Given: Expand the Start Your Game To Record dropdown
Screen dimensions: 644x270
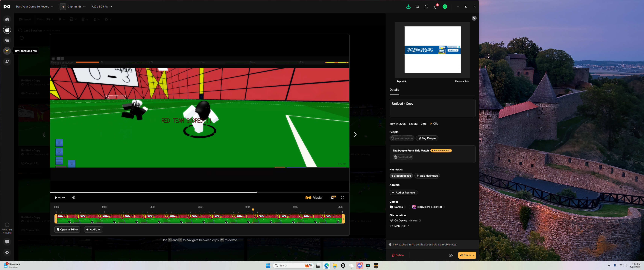Looking at the screenshot, I should tap(34, 7).
